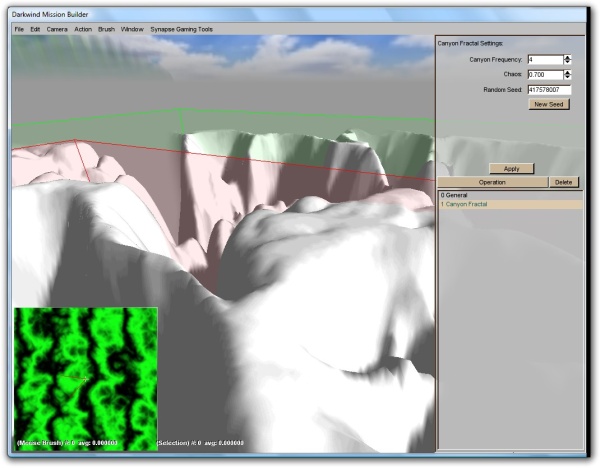Increase Chaos value with up arrow
Viewport: 600px width, 468px height.
click(x=568, y=72)
